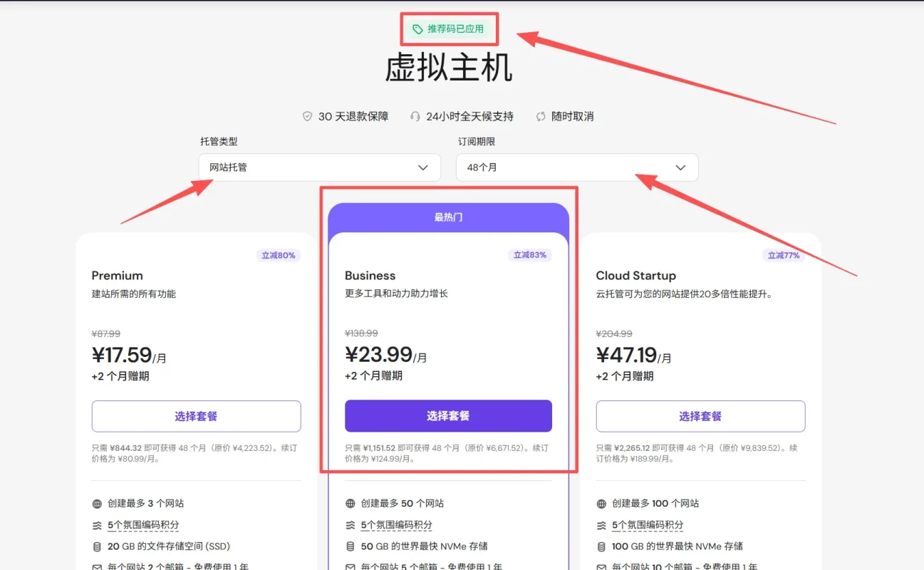Click 30 天退款保障 text
The height and width of the screenshot is (570, 924).
click(353, 116)
